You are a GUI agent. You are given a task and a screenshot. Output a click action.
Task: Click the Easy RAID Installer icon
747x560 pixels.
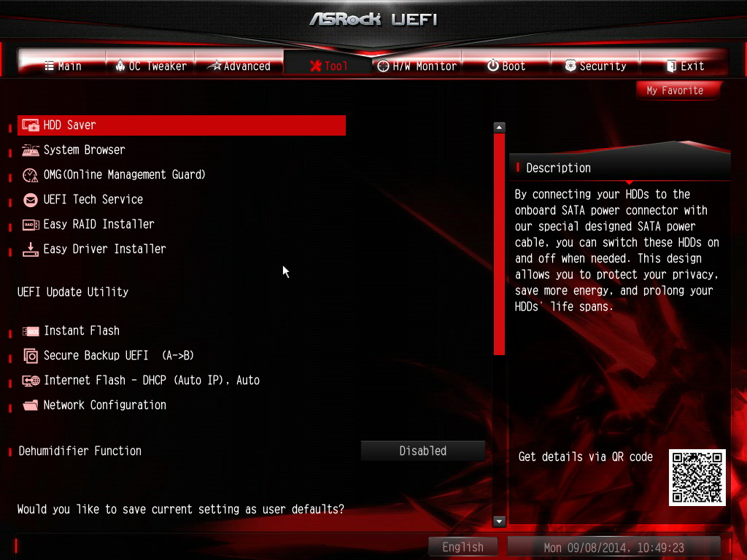pyautogui.click(x=31, y=225)
